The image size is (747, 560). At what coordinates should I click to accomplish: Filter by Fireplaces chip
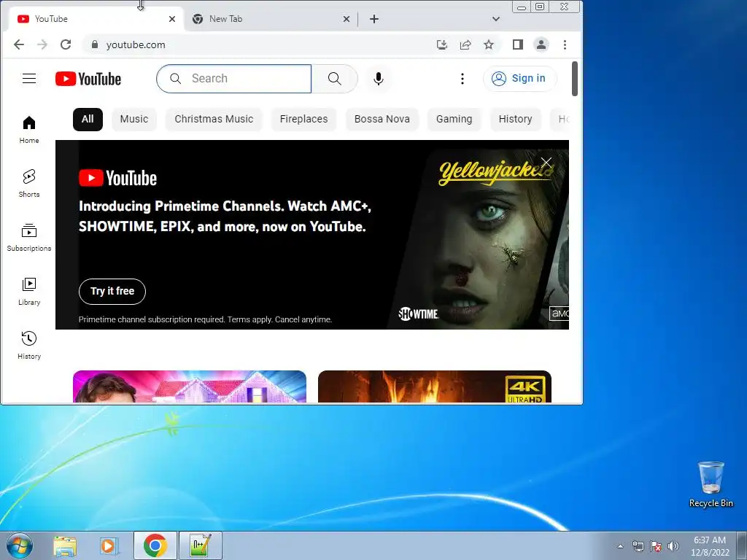(x=304, y=119)
